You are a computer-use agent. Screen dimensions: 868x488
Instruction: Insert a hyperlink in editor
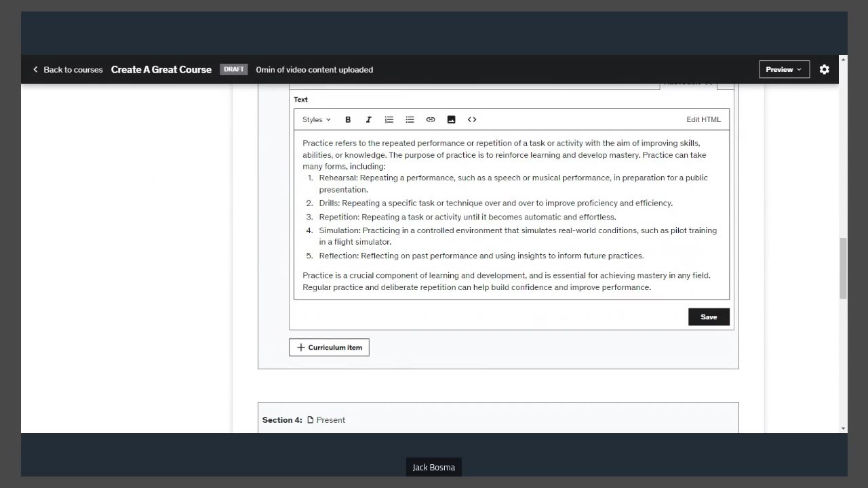tap(431, 119)
